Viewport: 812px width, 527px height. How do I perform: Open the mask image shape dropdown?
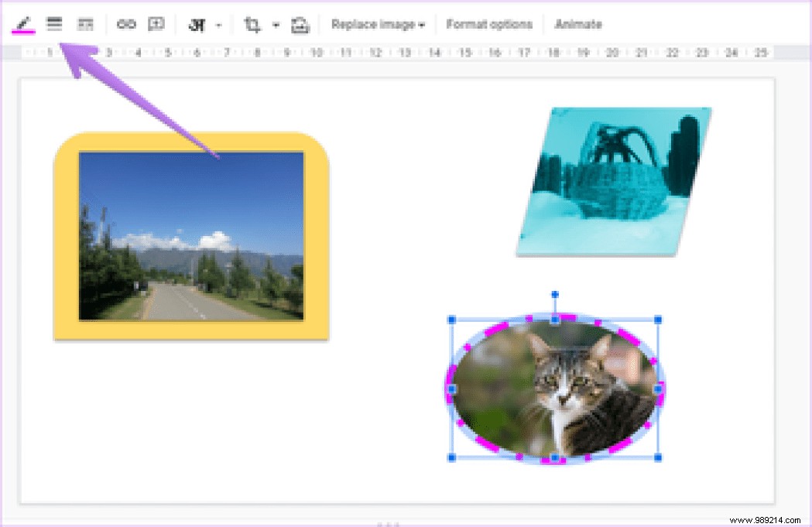tap(276, 24)
